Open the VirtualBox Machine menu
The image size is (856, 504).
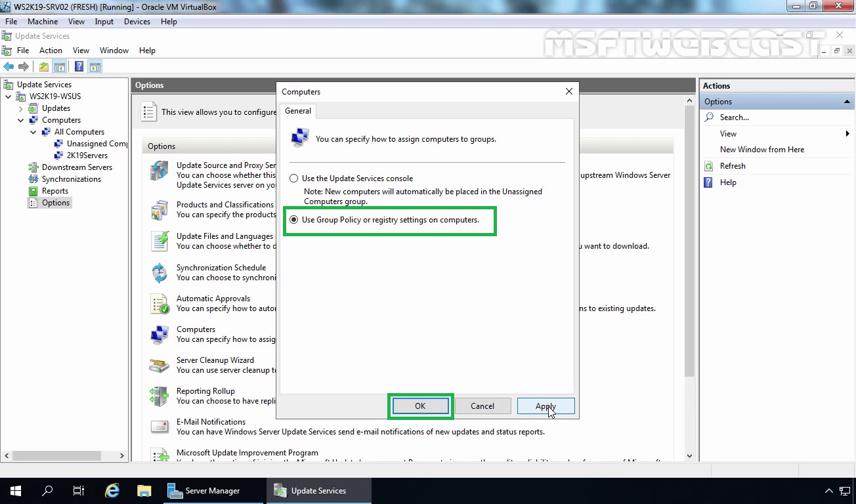point(43,22)
